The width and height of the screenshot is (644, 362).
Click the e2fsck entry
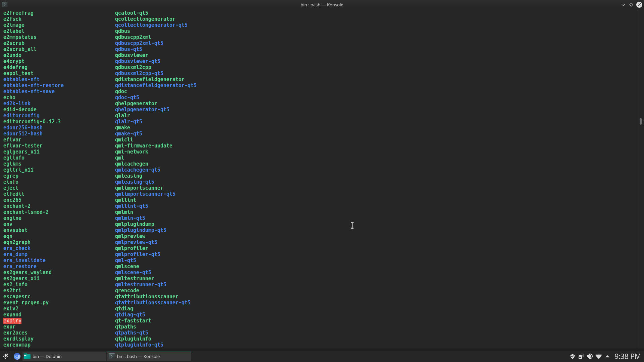pos(12,19)
